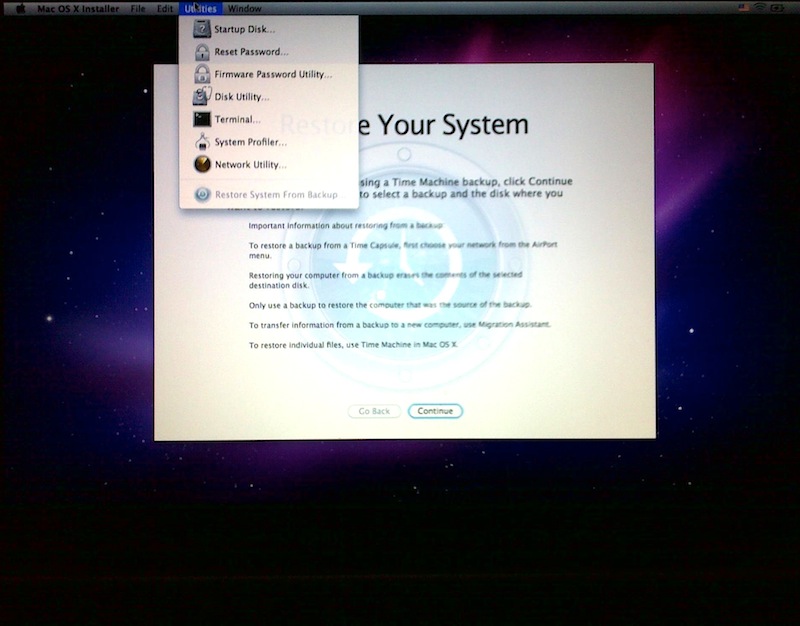Viewport: 800px width, 626px height.
Task: Click the battery status icon
Action: [778, 8]
